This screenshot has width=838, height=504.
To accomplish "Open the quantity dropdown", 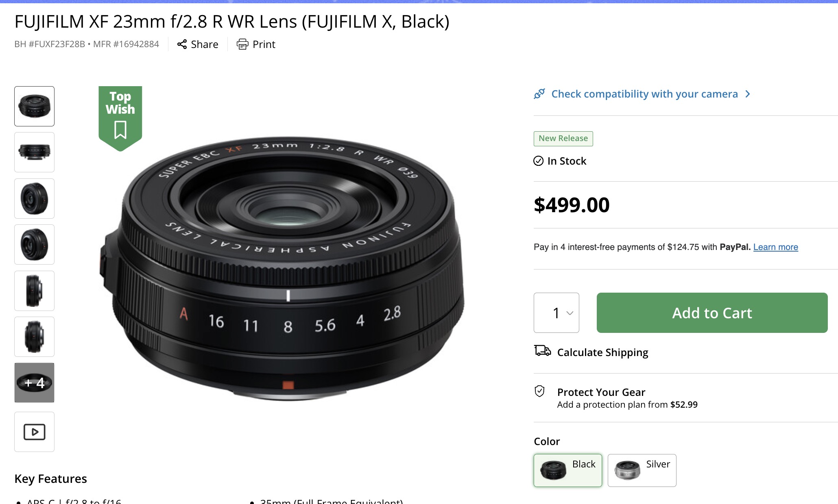I will pyautogui.click(x=556, y=313).
